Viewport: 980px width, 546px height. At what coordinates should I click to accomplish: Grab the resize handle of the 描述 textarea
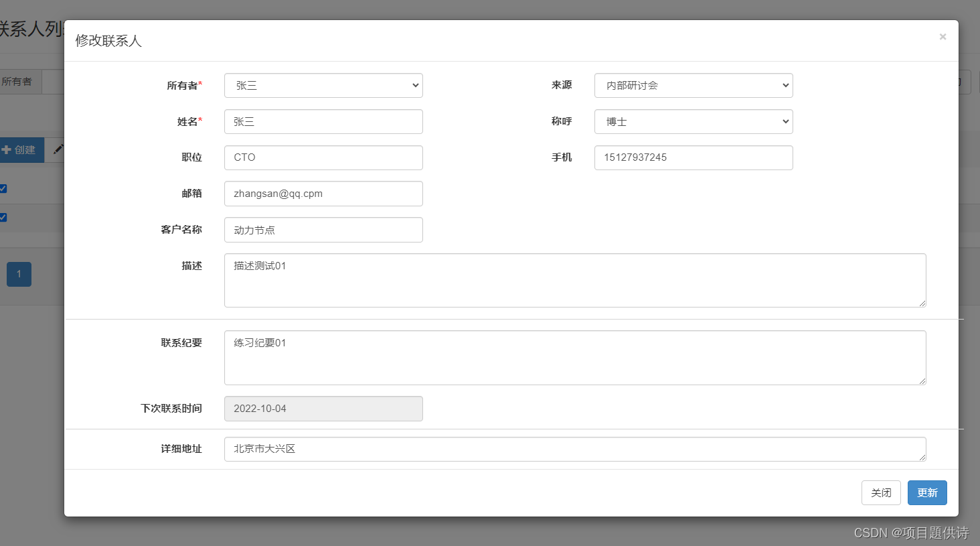click(922, 303)
